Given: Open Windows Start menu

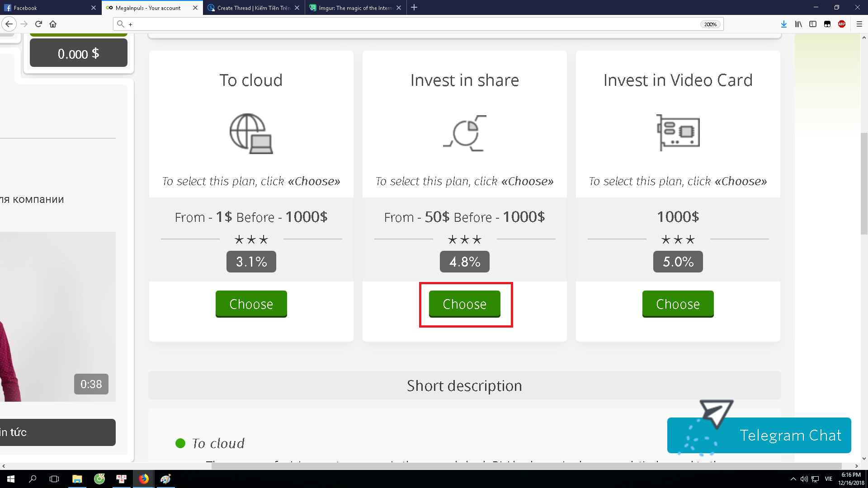Looking at the screenshot, I should click(11, 479).
